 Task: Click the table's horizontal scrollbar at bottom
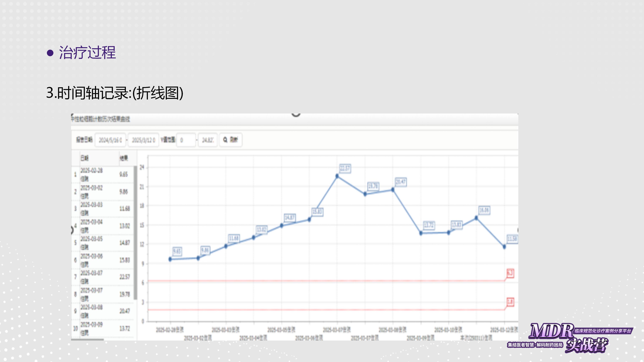point(88,339)
